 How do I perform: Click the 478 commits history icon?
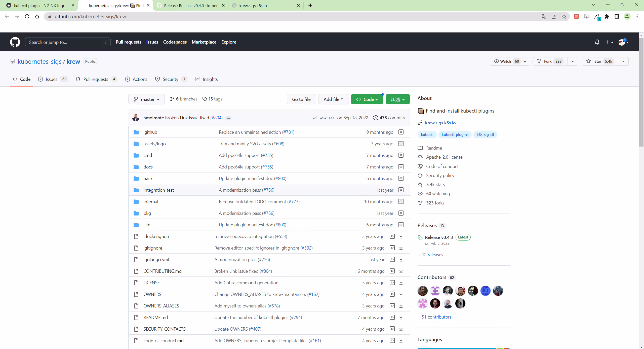376,118
